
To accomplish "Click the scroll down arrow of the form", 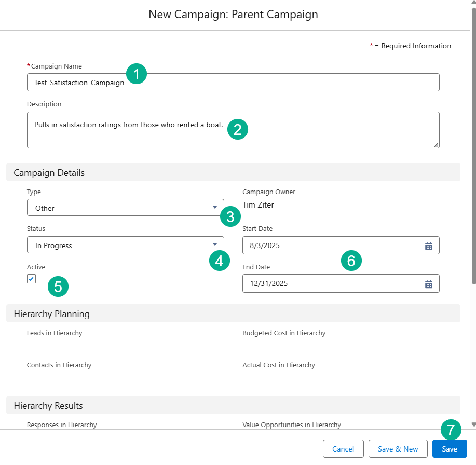I will pos(473,424).
